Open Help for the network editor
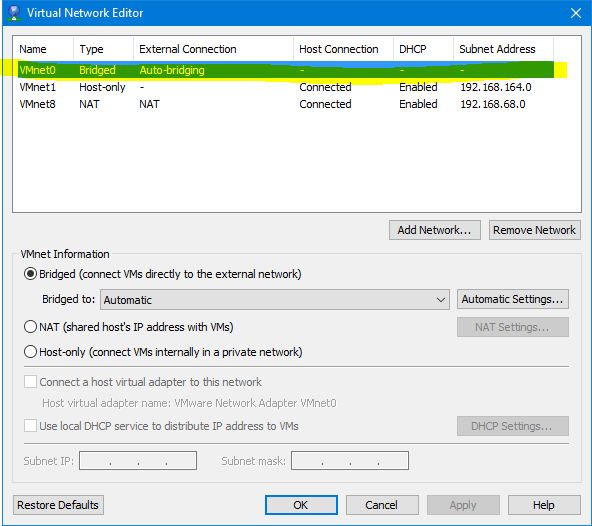 [x=544, y=505]
